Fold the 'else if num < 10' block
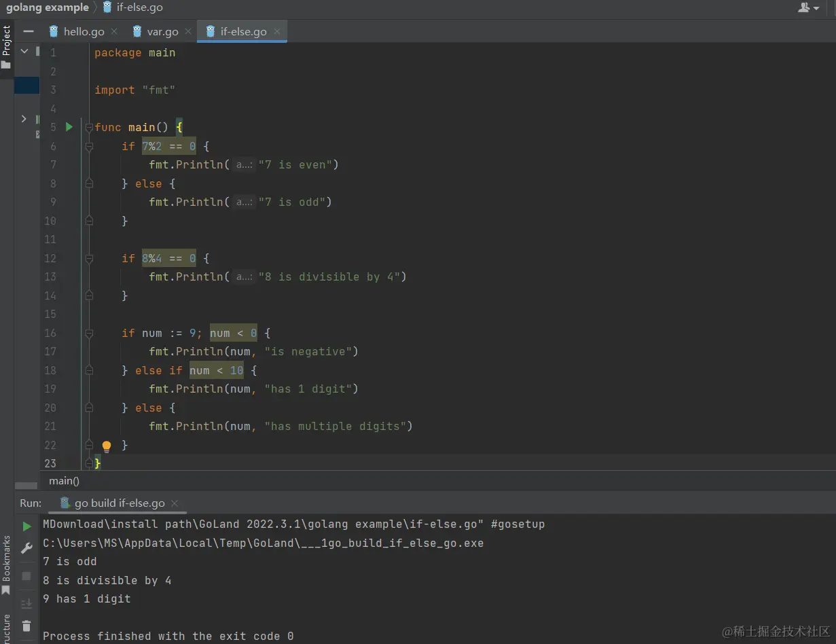 click(x=89, y=370)
